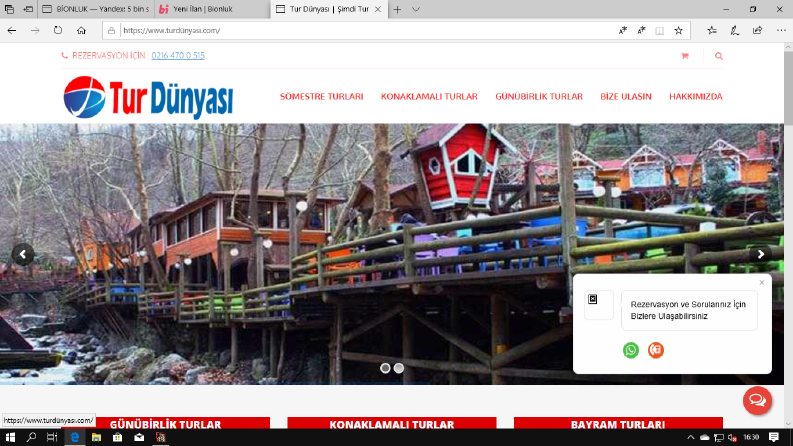Set tabs aside icon
Viewport: 793px width, 446px height.
point(28,9)
